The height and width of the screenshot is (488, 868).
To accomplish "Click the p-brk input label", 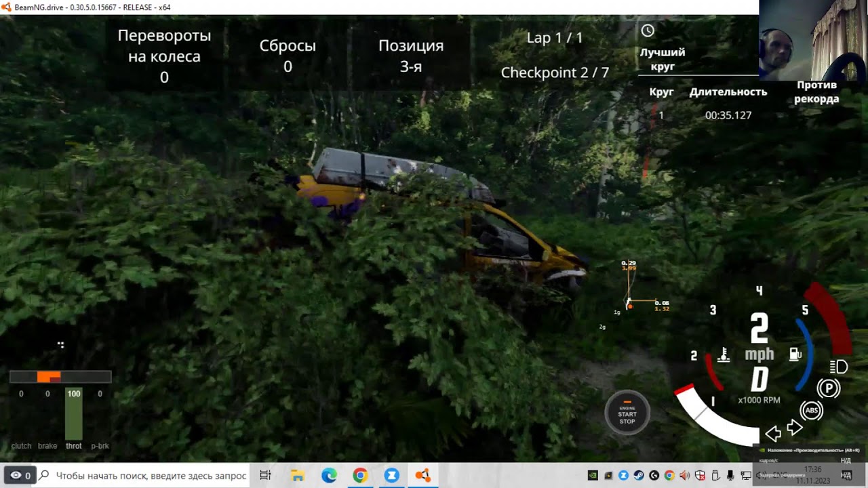I will (x=100, y=446).
